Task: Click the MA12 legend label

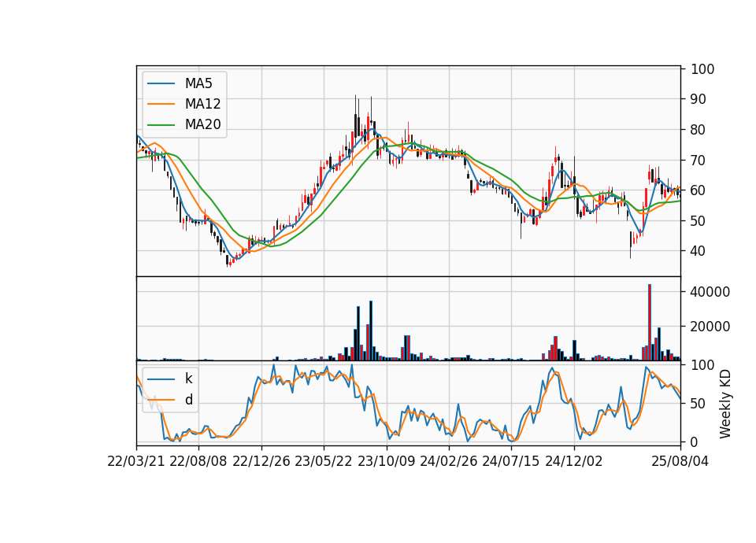Action: 202,104
